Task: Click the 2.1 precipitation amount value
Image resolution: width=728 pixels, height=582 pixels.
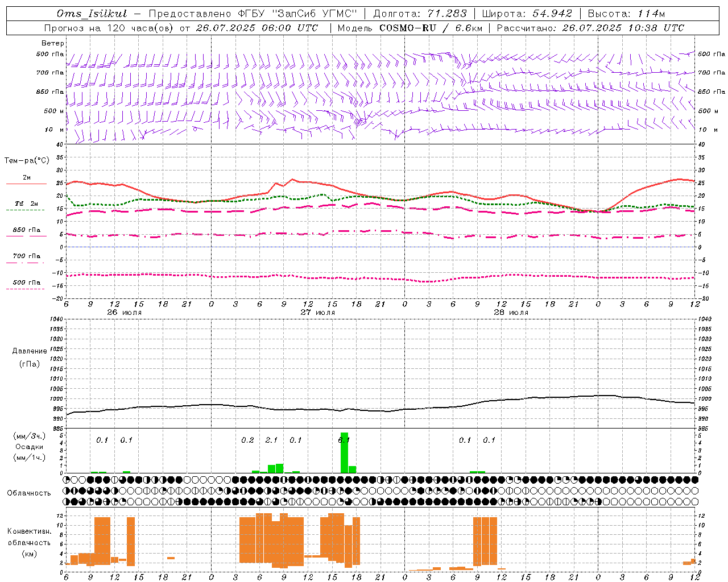Action: point(272,440)
